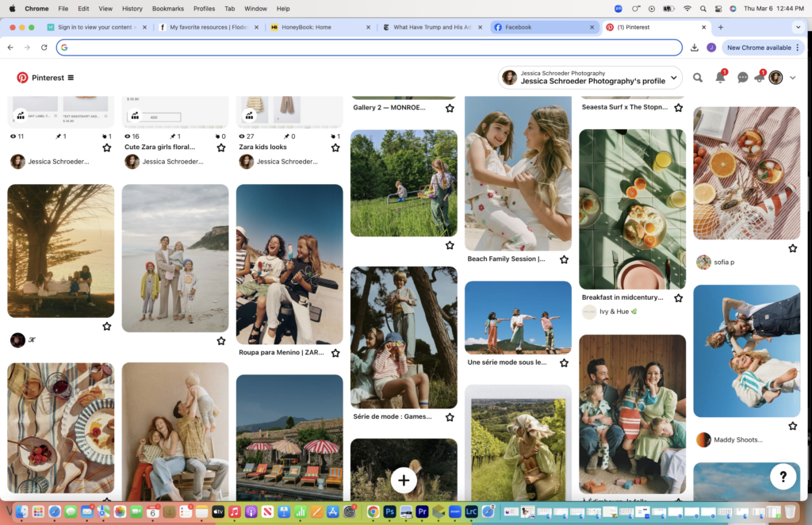Open pin stats icon on Cute Zara girls floral
Image resolution: width=812 pixels, height=525 pixels.
135,116
